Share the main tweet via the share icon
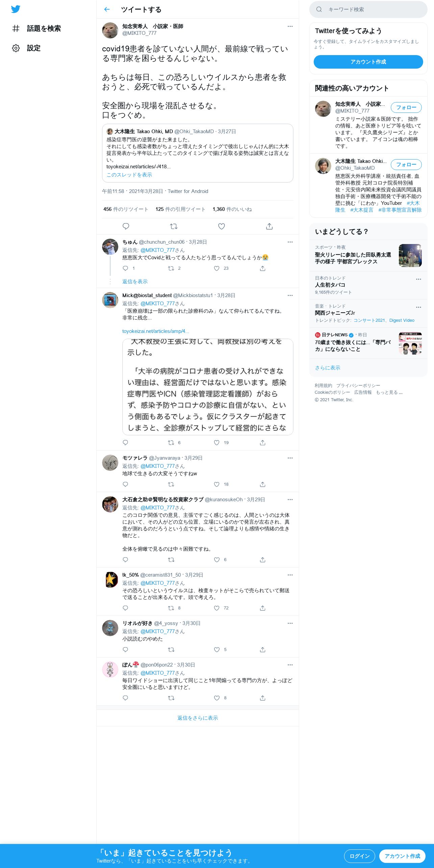434x868 pixels. 269,226
